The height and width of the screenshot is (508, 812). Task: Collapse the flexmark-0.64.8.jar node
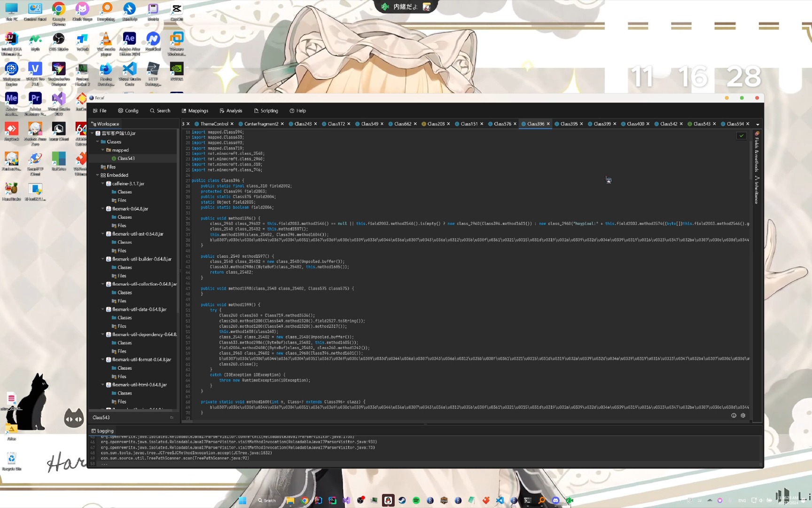point(103,208)
